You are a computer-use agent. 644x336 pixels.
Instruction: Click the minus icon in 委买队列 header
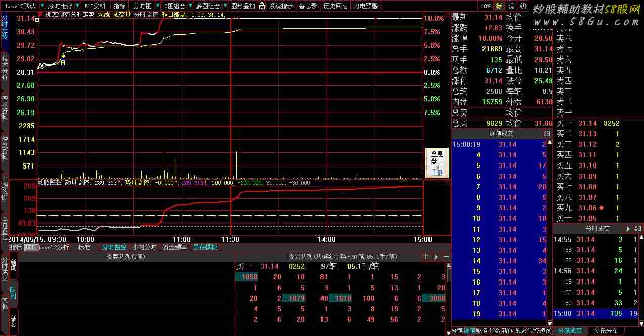tap(446, 257)
